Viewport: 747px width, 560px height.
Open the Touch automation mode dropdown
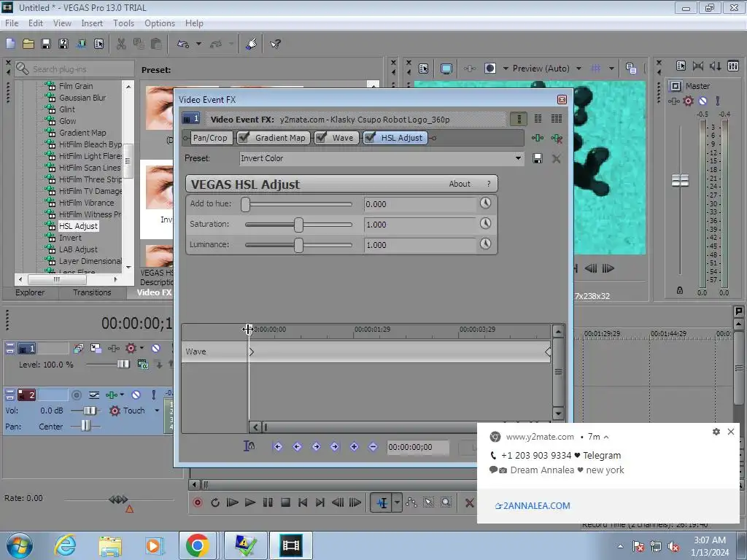click(x=157, y=411)
